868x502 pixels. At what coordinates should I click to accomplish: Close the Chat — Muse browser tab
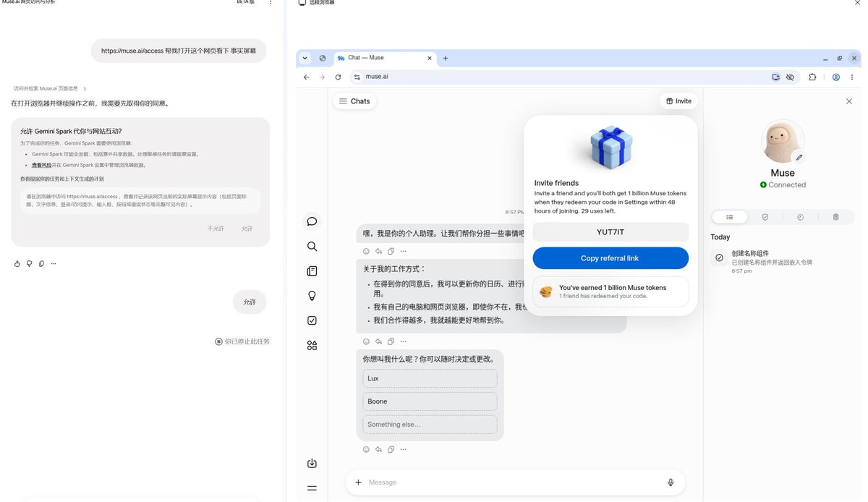429,58
